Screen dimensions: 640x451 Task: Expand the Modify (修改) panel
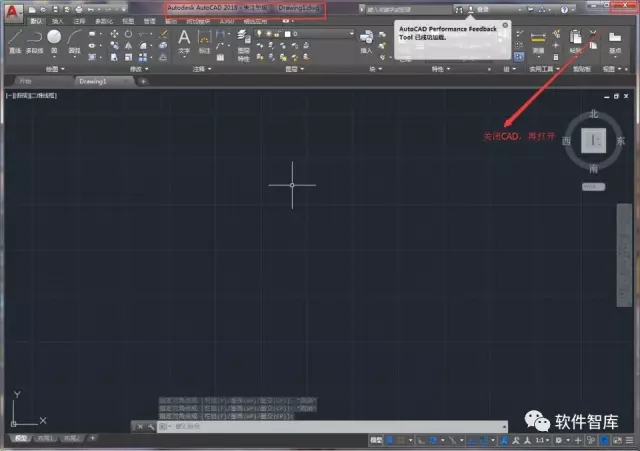pyautogui.click(x=139, y=69)
